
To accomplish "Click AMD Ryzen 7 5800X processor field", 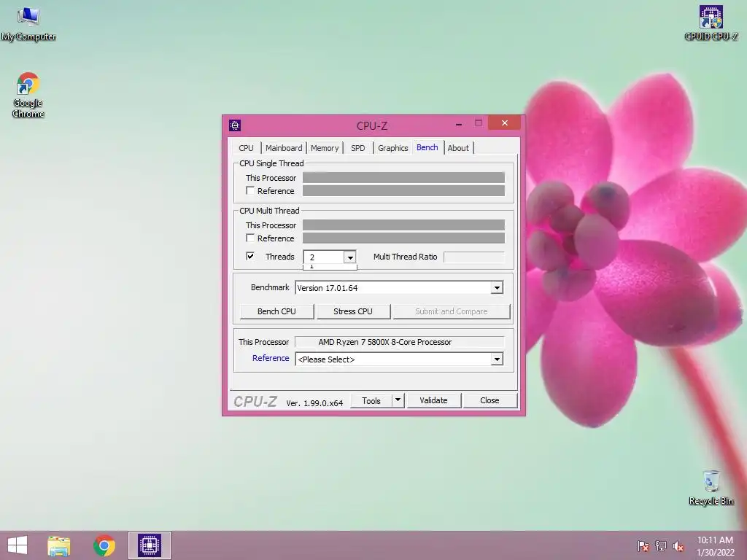I will [x=399, y=342].
